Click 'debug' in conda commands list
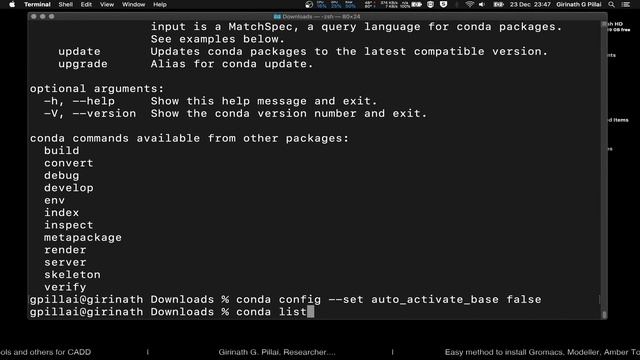 click(x=62, y=176)
